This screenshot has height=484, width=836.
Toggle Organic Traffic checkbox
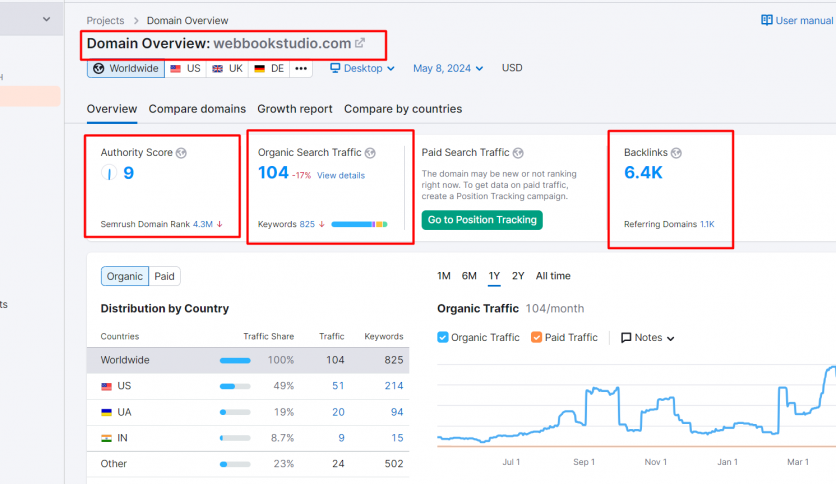(443, 337)
